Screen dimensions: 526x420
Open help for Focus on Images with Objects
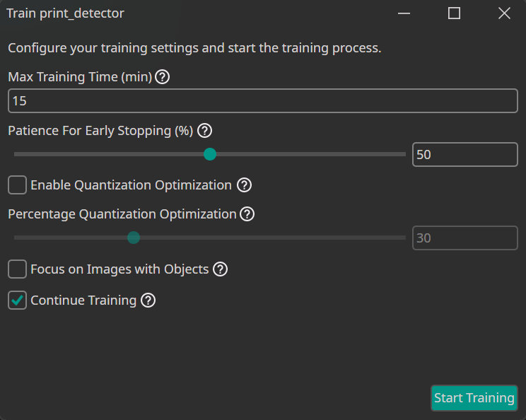(221, 269)
